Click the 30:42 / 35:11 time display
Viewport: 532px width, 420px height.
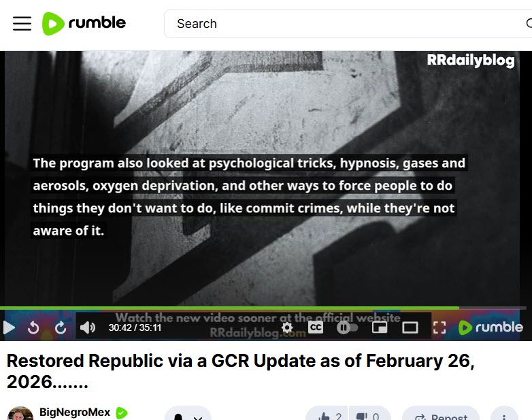(135, 327)
